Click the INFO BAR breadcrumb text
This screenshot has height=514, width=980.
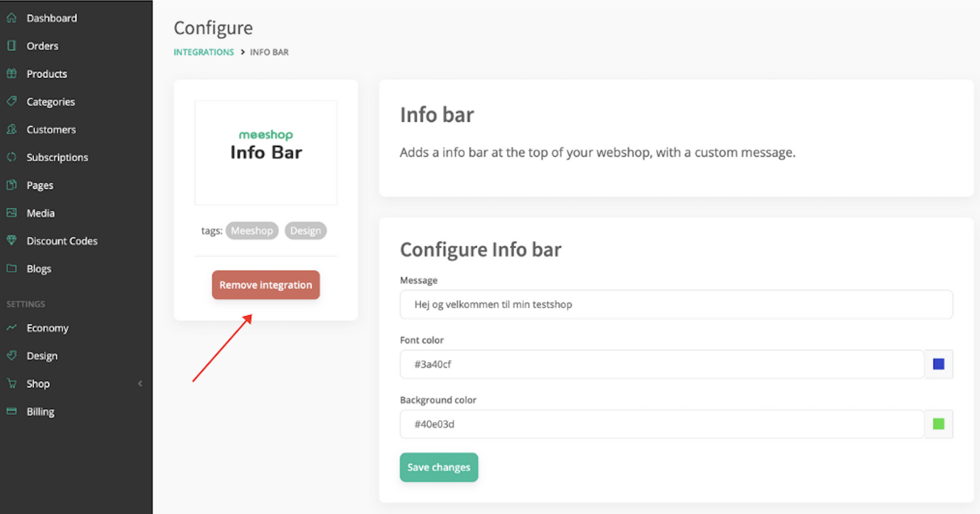269,52
